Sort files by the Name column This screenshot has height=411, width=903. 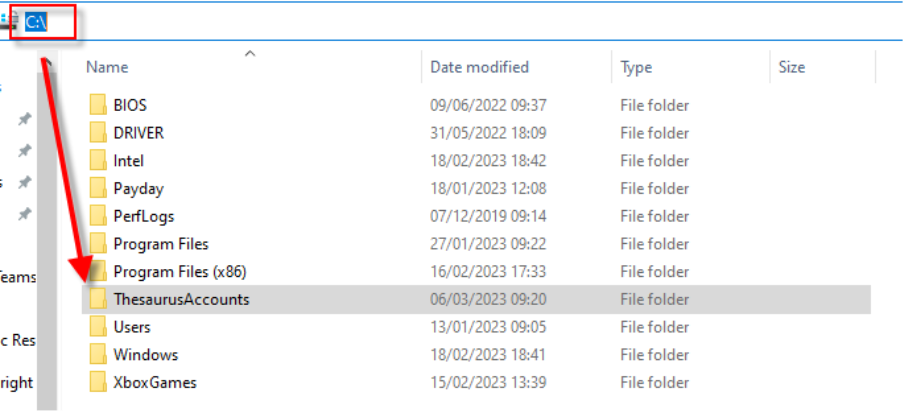pos(107,67)
